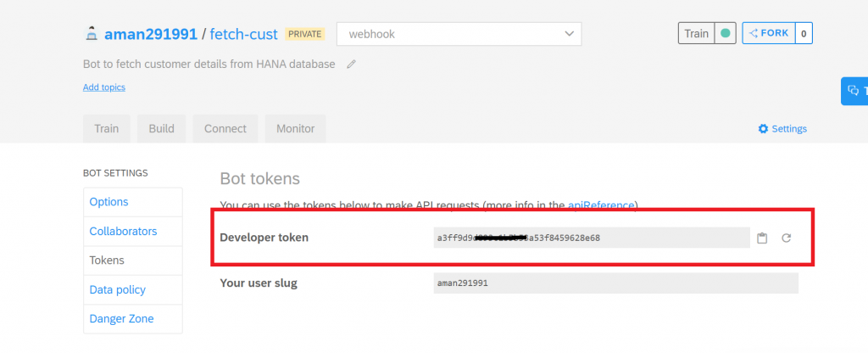The width and height of the screenshot is (868, 353).
Task: Open the apiReference link
Action: [x=601, y=205]
